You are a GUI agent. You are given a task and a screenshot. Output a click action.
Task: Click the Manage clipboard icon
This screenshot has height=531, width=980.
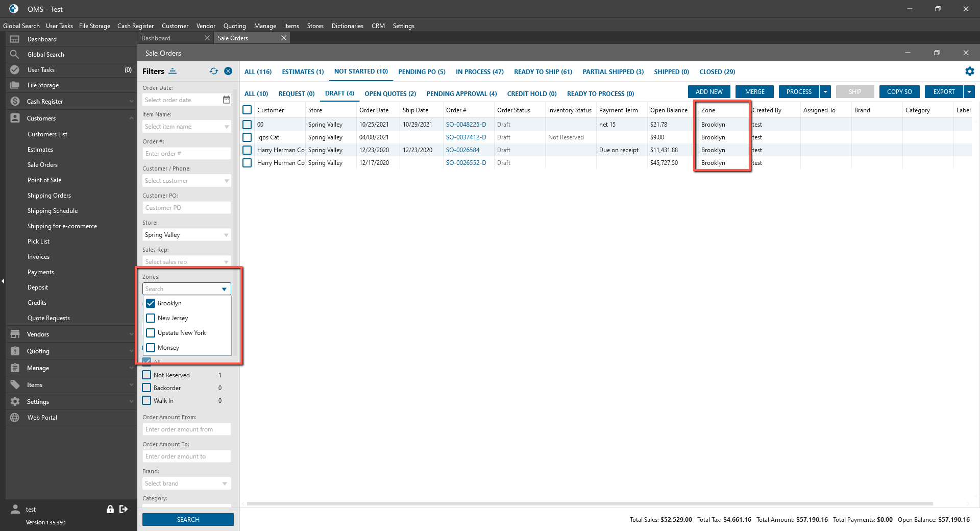(15, 368)
